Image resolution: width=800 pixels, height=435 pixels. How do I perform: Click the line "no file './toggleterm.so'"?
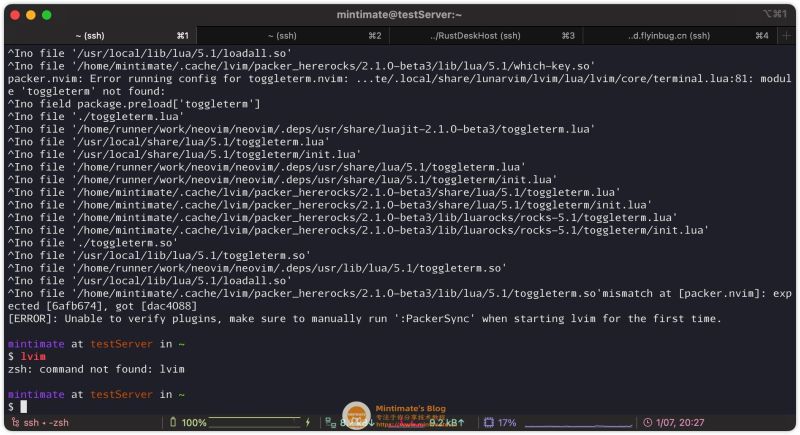[x=93, y=243]
